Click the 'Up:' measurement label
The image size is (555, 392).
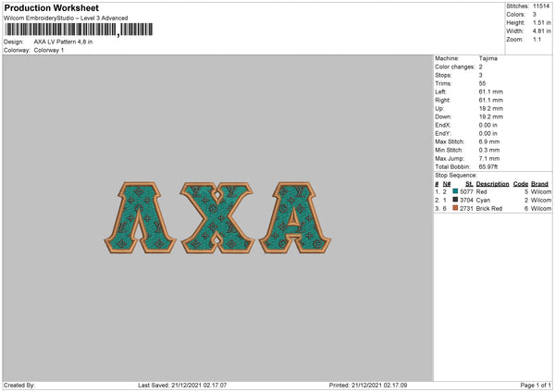pos(439,108)
